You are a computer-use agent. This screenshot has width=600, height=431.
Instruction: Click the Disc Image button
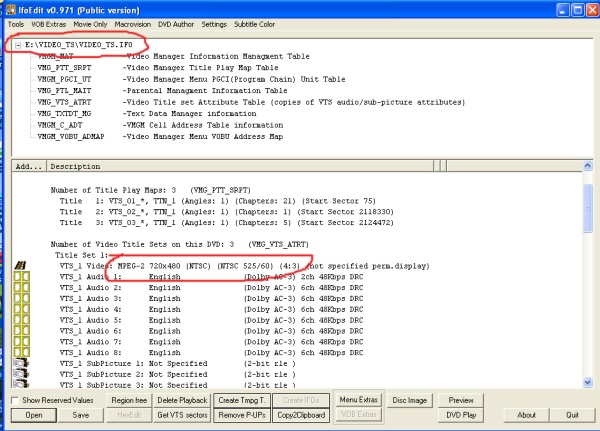click(408, 400)
